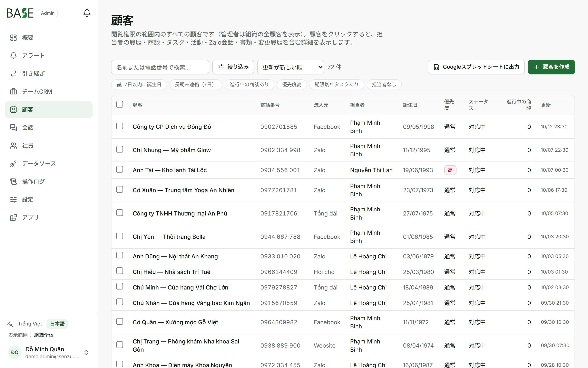Click Googleスプレッドシートに出力 export button
The height and width of the screenshot is (368, 588).
[x=476, y=67]
